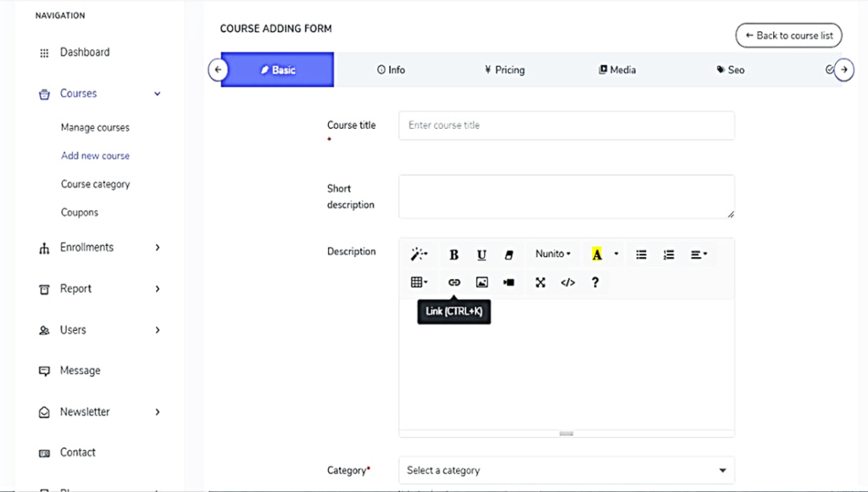This screenshot has width=868, height=492.
Task: Expand the Enrollments menu chevron
Action: click(157, 247)
